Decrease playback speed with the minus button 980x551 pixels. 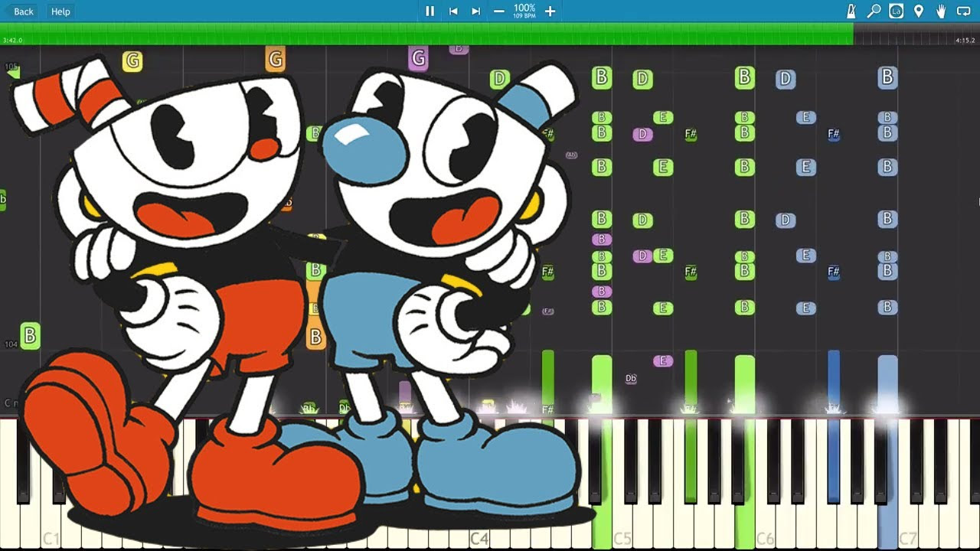click(499, 11)
